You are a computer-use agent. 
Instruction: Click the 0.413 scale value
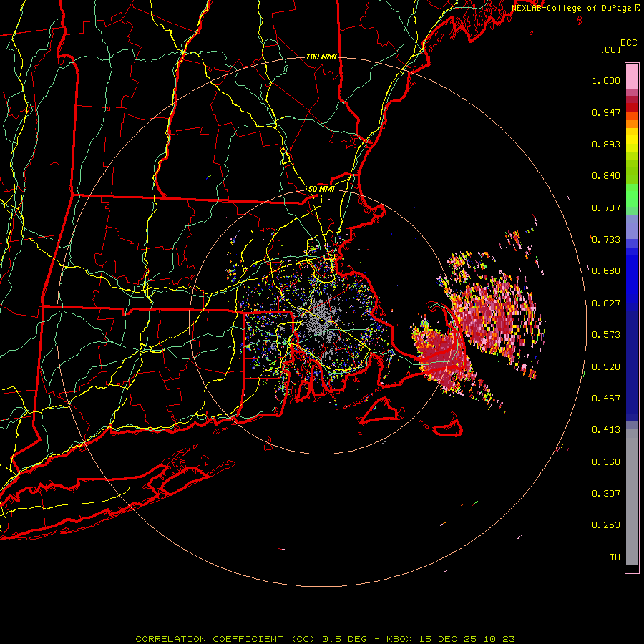(606, 430)
